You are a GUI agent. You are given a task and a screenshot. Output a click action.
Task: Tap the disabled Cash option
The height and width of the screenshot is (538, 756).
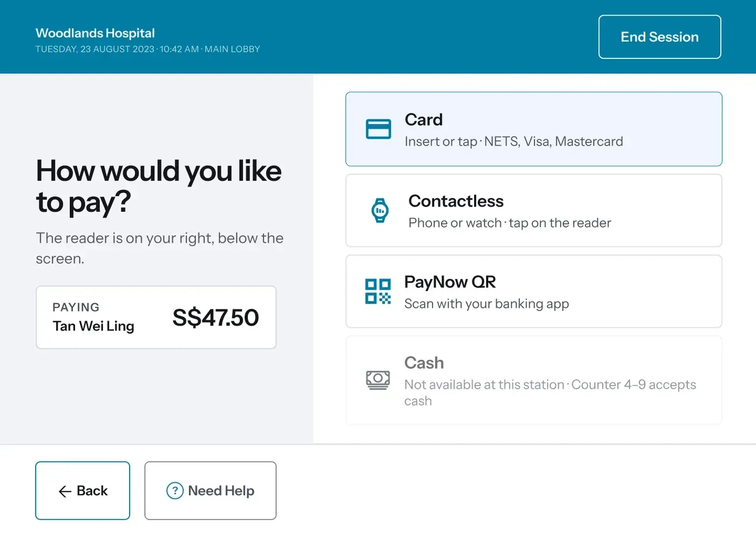pyautogui.click(x=534, y=380)
